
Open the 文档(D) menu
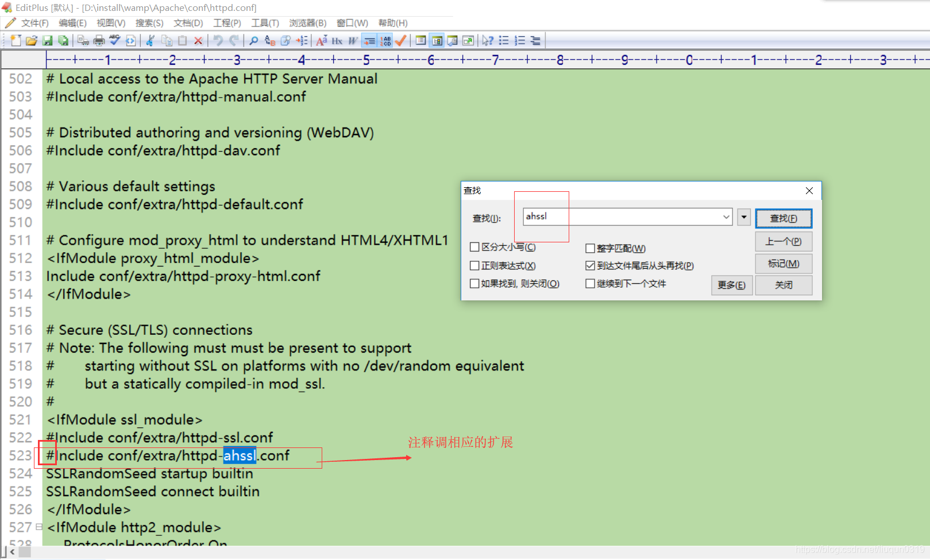pos(188,23)
